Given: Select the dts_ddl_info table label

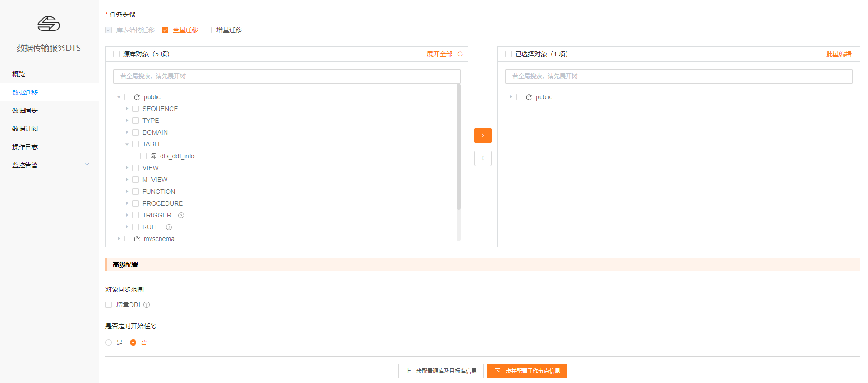Looking at the screenshot, I should coord(177,156).
